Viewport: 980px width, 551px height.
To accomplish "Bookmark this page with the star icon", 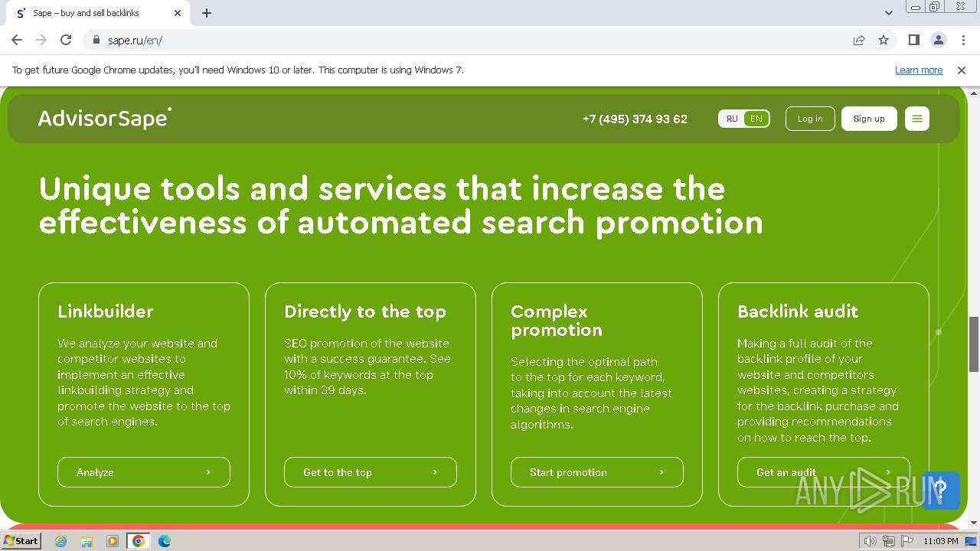I will point(884,40).
